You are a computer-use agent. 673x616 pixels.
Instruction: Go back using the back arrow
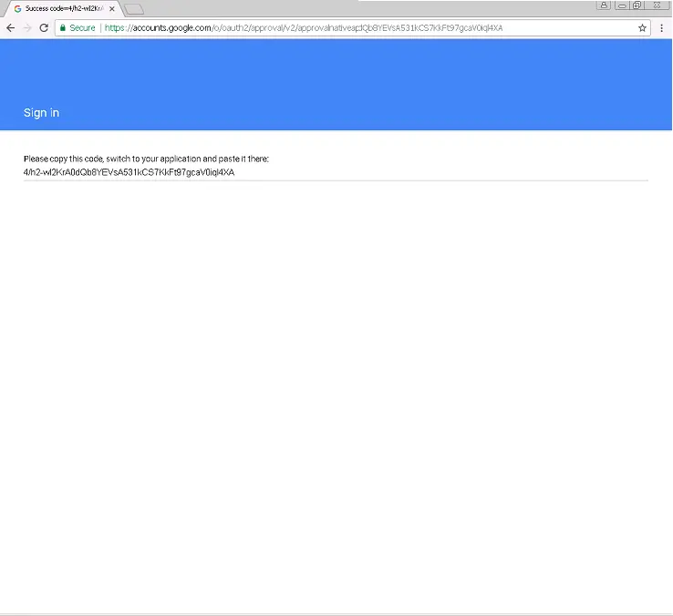coord(10,28)
